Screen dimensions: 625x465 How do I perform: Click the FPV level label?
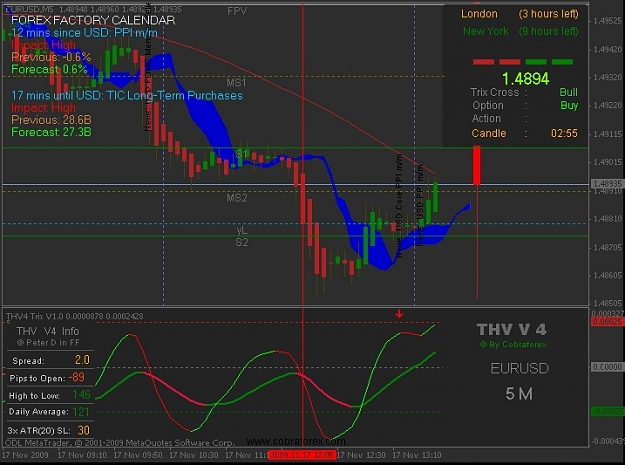coord(237,11)
